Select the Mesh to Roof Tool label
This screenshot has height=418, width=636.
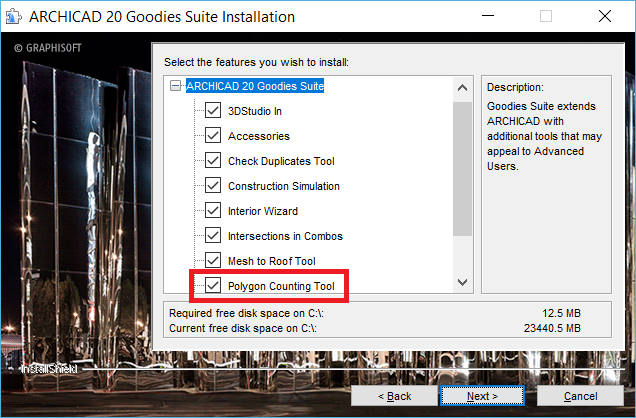click(x=270, y=261)
